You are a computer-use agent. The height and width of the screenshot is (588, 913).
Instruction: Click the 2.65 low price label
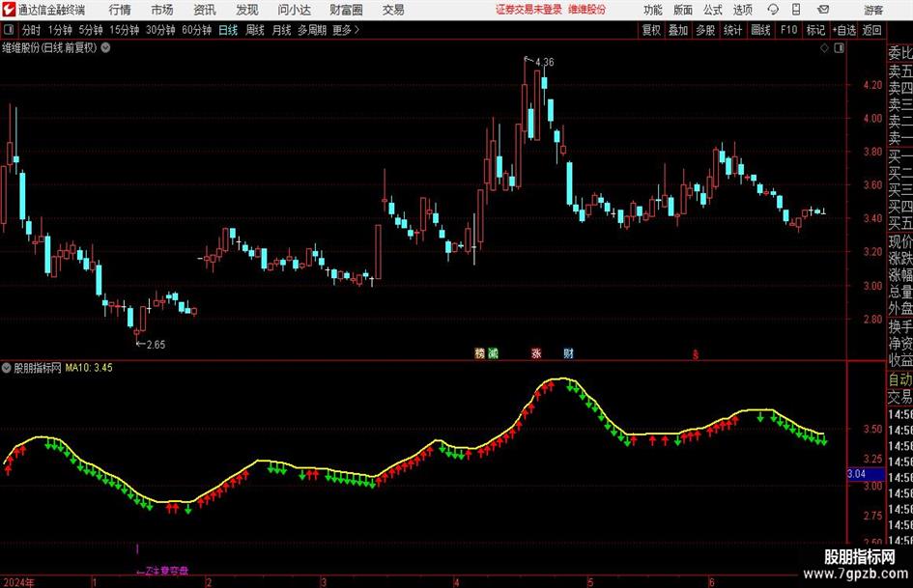pos(156,345)
